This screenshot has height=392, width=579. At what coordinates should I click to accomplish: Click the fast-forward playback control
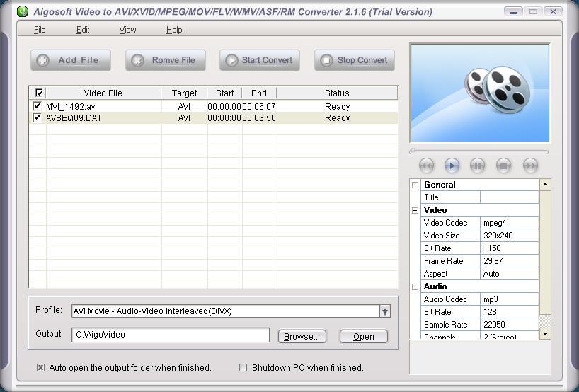[529, 166]
